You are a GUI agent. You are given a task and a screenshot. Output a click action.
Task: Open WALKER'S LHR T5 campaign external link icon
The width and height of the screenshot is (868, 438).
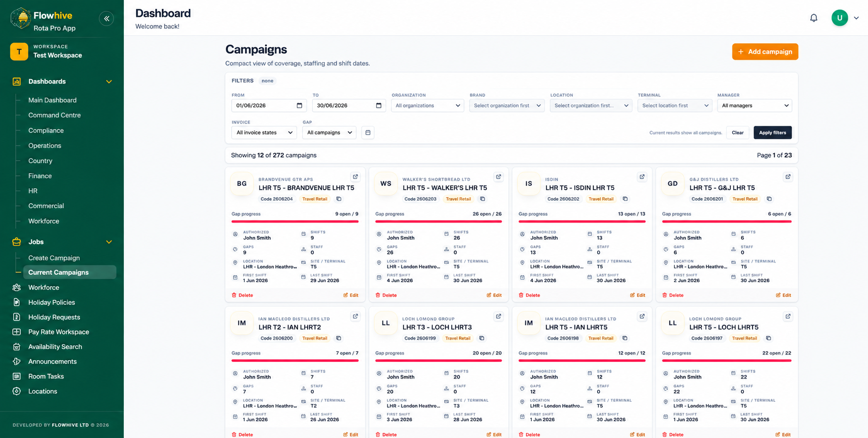point(498,177)
